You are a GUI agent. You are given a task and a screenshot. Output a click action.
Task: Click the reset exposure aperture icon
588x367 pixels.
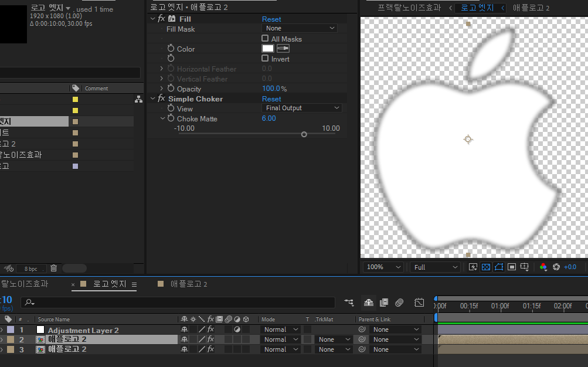(x=556, y=267)
